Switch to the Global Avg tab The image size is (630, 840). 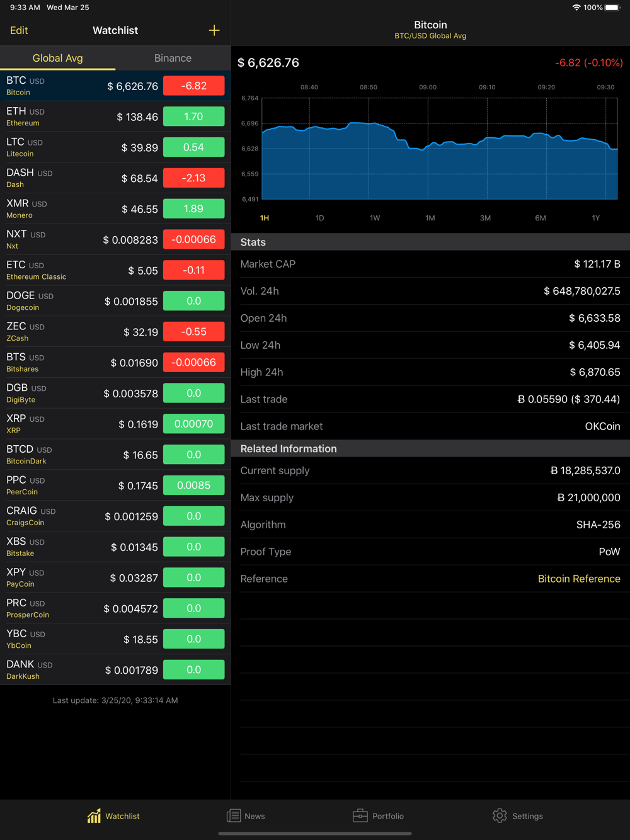pos(57,58)
